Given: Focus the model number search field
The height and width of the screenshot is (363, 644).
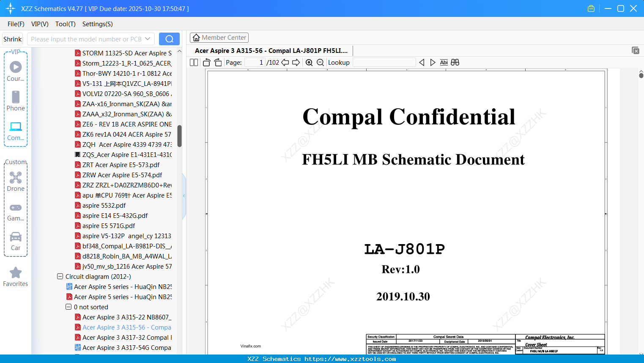Looking at the screenshot, I should (x=86, y=39).
